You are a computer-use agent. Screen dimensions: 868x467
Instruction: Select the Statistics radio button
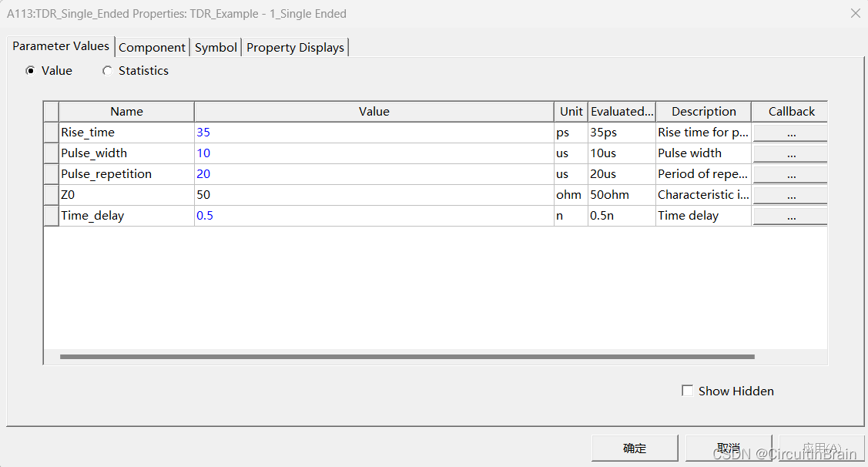click(108, 71)
